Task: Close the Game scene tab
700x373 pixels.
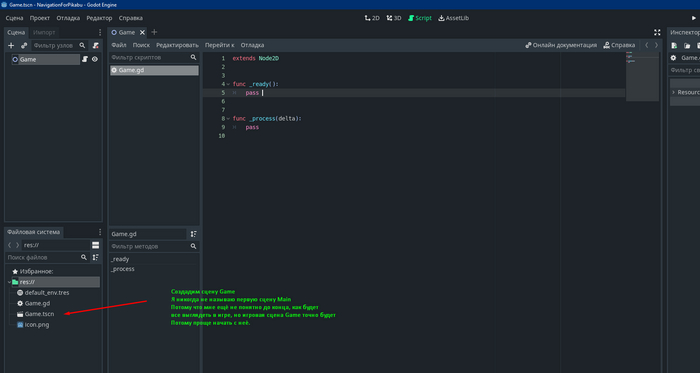Action: pyautogui.click(x=142, y=33)
